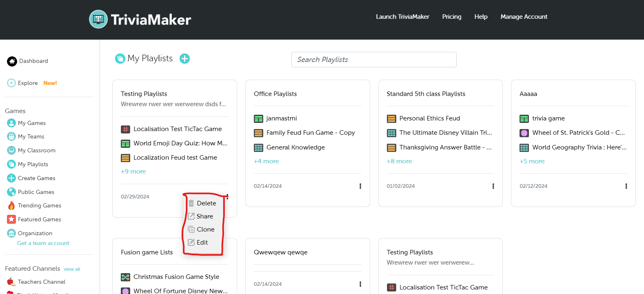Click the add new playlist plus icon

pyautogui.click(x=185, y=59)
